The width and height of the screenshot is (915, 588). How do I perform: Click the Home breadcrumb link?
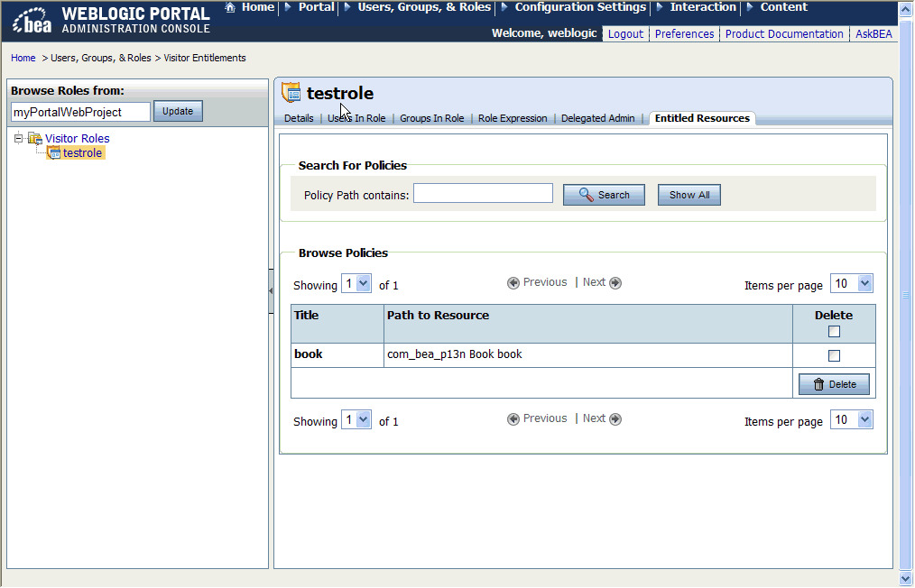pos(23,58)
